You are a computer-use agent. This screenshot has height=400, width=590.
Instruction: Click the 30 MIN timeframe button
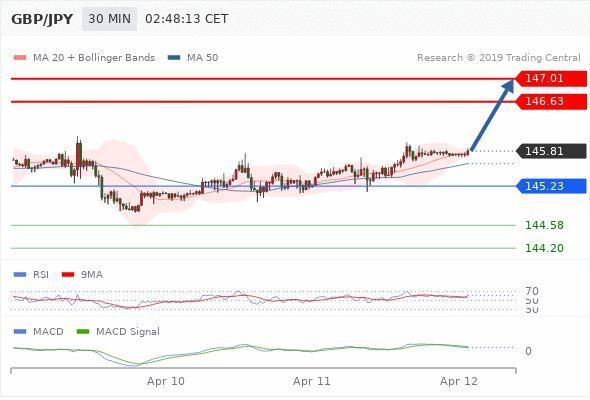click(109, 19)
